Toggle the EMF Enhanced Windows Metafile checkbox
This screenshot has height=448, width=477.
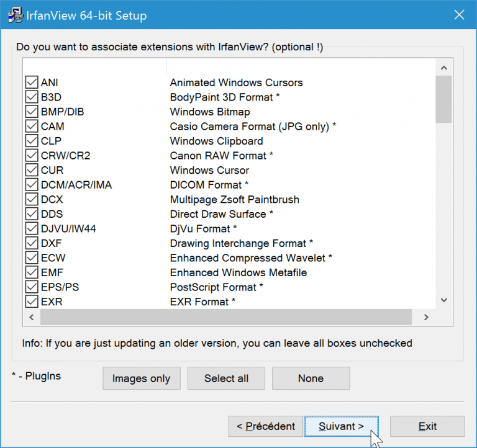click(32, 272)
